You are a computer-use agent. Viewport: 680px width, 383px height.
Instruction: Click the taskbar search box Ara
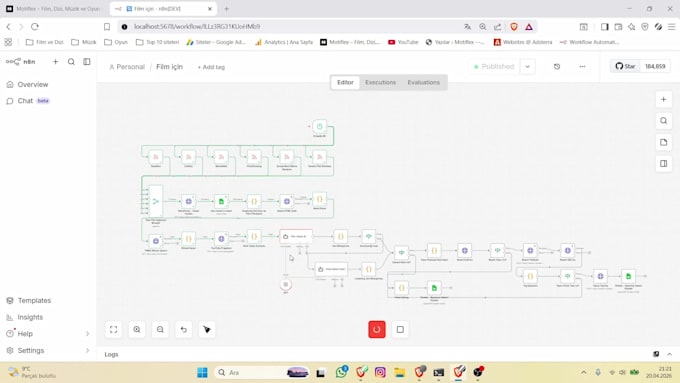click(x=262, y=372)
